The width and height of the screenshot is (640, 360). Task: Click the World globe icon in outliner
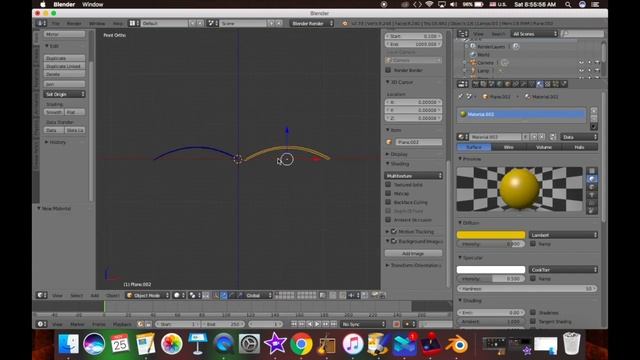click(x=473, y=54)
